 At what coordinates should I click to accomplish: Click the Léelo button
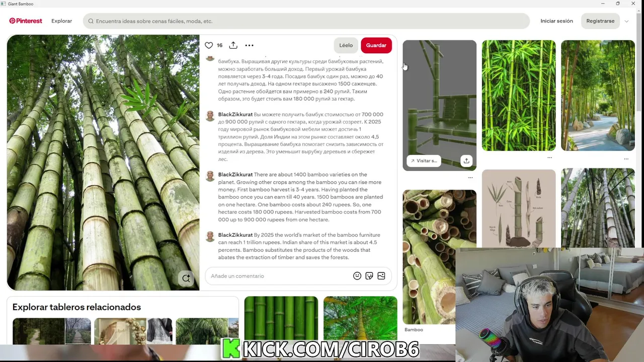pos(346,45)
